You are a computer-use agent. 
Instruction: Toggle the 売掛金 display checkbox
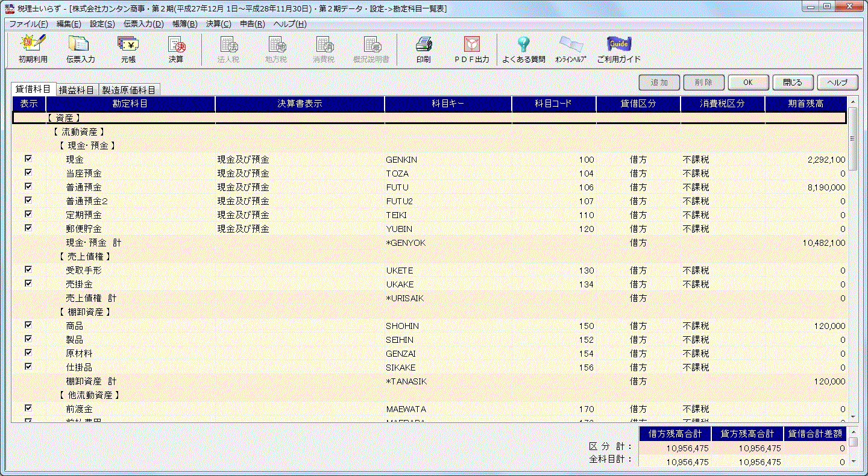(28, 283)
